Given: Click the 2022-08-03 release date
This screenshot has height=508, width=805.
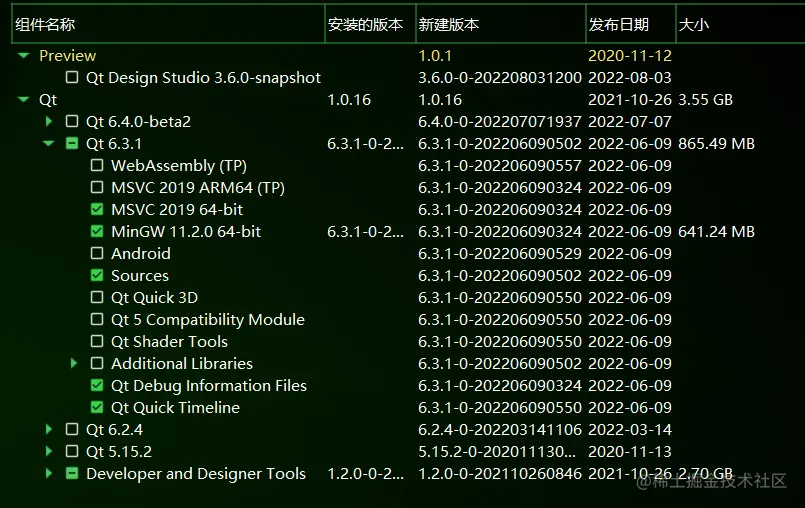Looking at the screenshot, I should pyautogui.click(x=630, y=78).
